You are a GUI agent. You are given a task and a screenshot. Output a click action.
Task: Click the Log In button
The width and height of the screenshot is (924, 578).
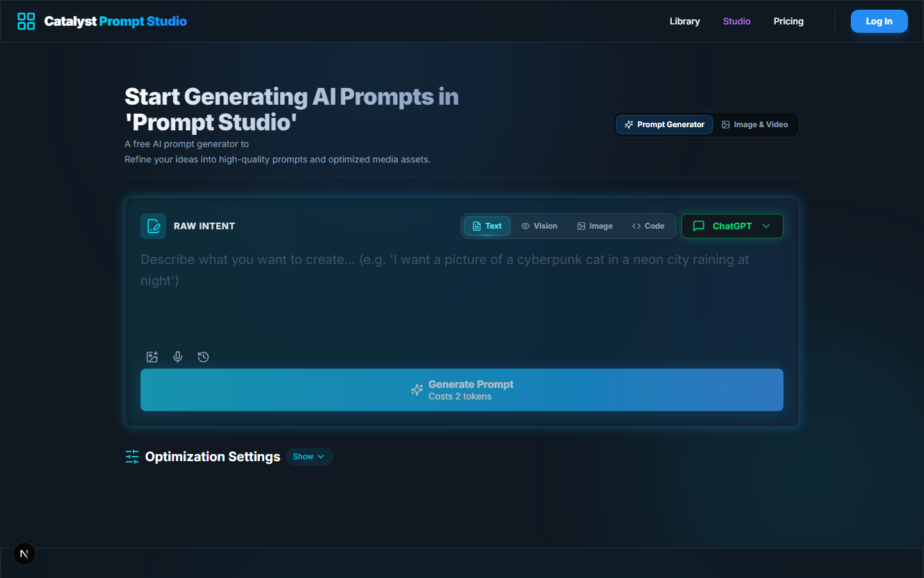click(879, 21)
